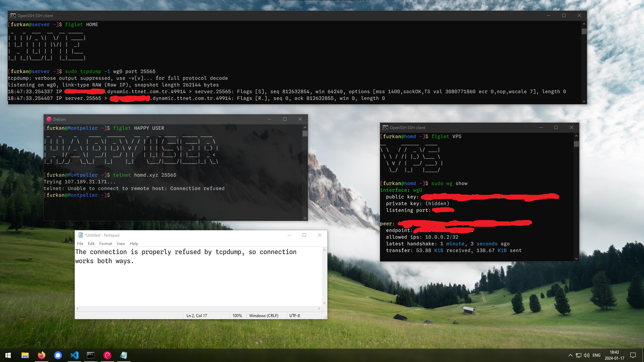Click the taskbar clock showing 18:43
This screenshot has width=644, height=362.
click(x=614, y=355)
